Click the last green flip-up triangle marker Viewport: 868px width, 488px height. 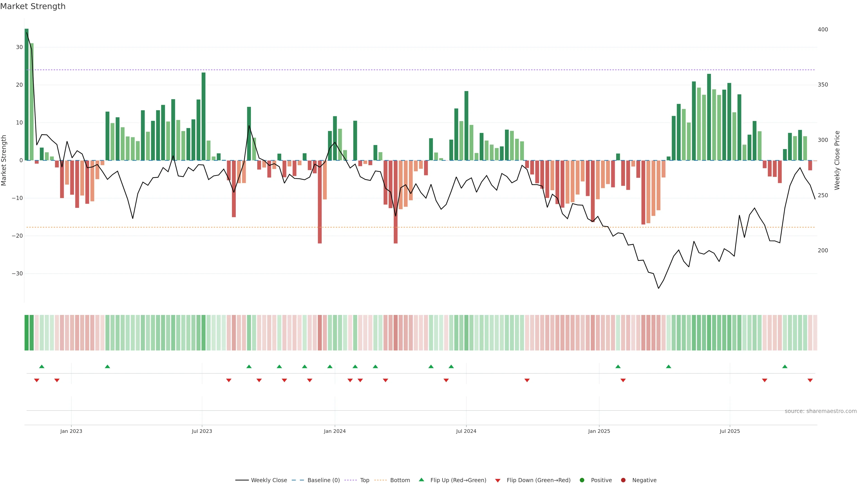click(x=785, y=366)
